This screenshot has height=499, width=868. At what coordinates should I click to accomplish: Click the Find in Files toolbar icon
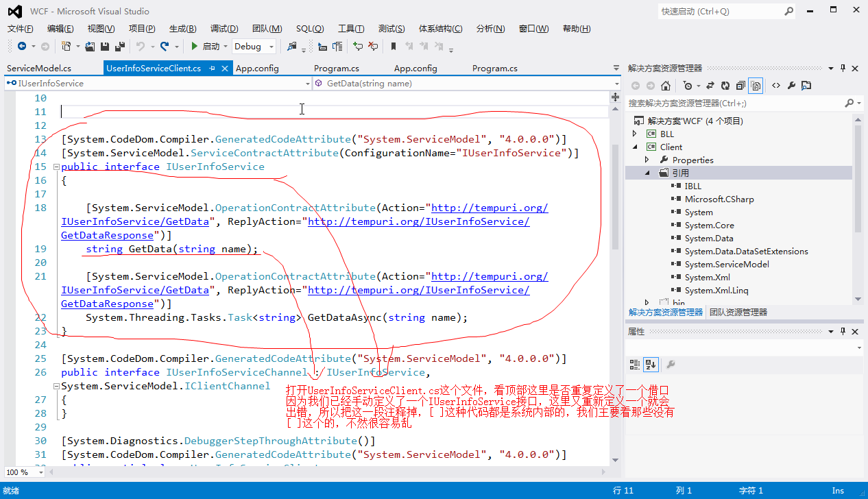[292, 46]
